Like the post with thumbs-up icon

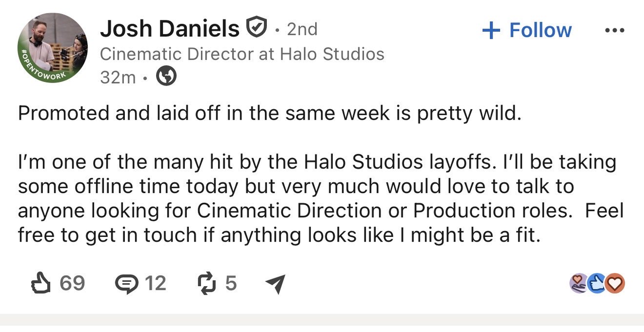point(41,283)
